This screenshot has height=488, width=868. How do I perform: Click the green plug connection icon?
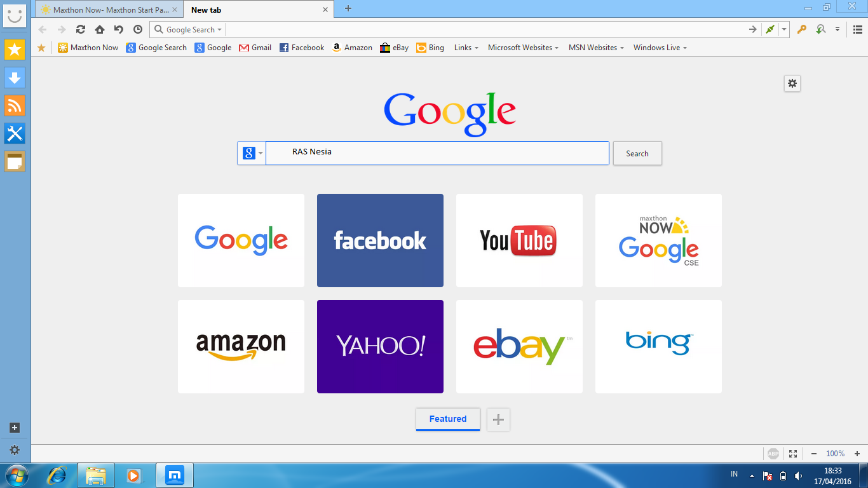pos(770,29)
